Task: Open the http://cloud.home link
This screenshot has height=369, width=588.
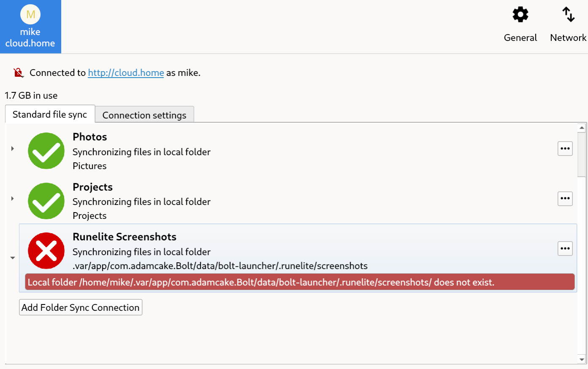Action: click(126, 73)
